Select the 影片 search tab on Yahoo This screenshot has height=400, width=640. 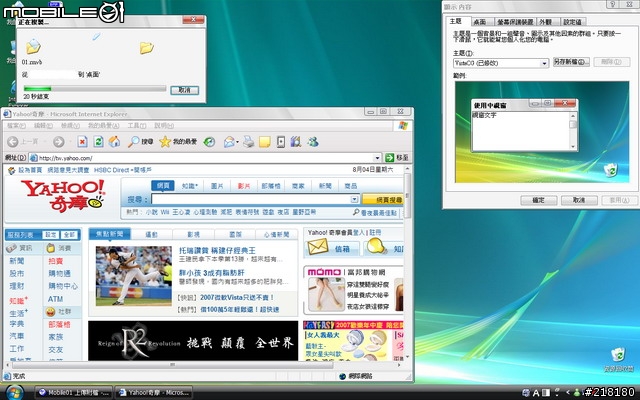(x=244, y=186)
